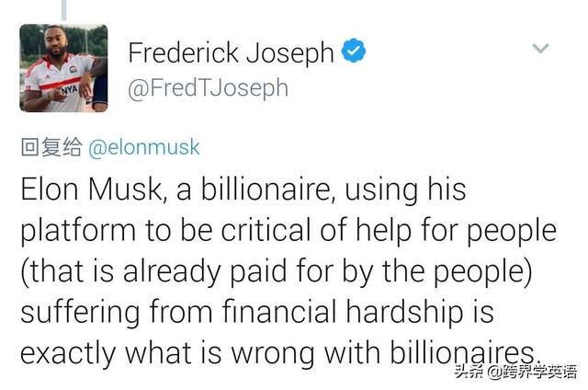Screen dimensions: 588x390
Task: Click 'using his' ending the first line
Action: [405, 189]
